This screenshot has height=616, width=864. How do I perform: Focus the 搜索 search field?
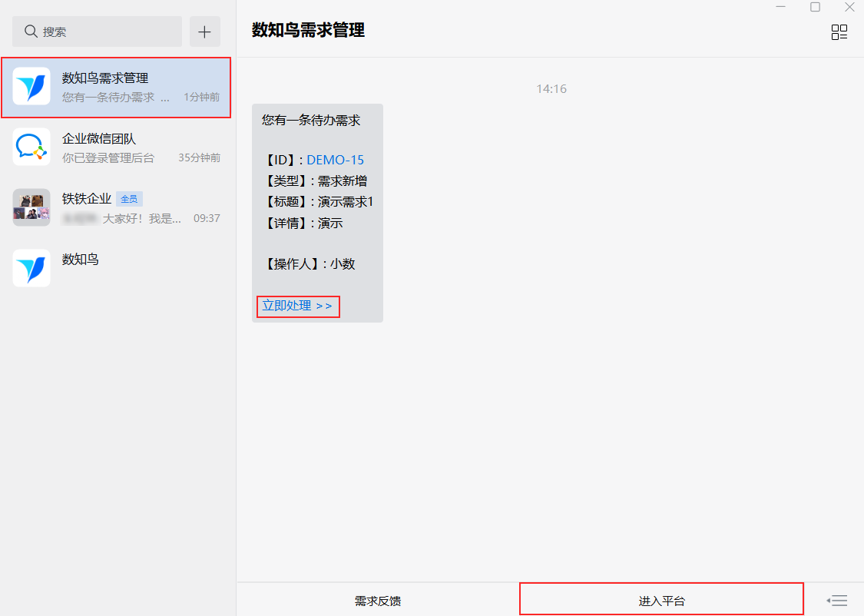97,31
